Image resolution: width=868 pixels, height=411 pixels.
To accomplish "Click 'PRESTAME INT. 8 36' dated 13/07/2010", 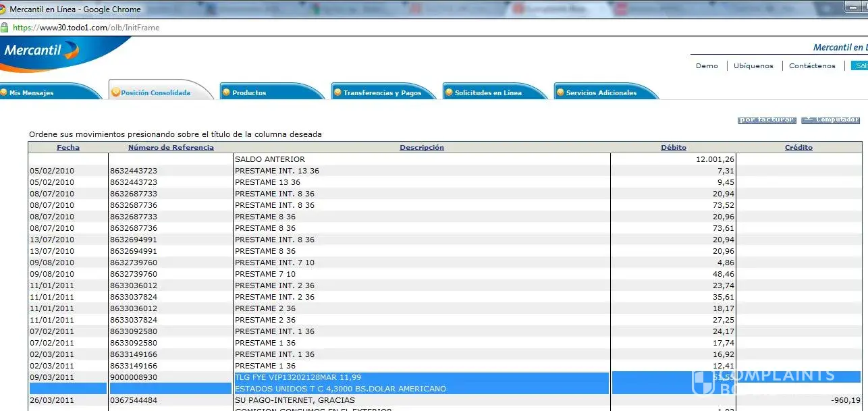I will click(275, 240).
